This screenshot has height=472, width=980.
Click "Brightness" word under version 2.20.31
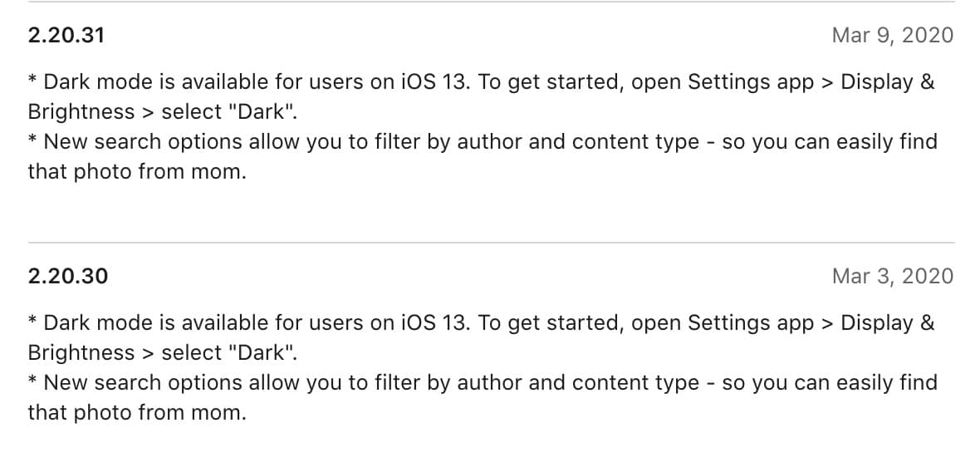click(x=81, y=112)
